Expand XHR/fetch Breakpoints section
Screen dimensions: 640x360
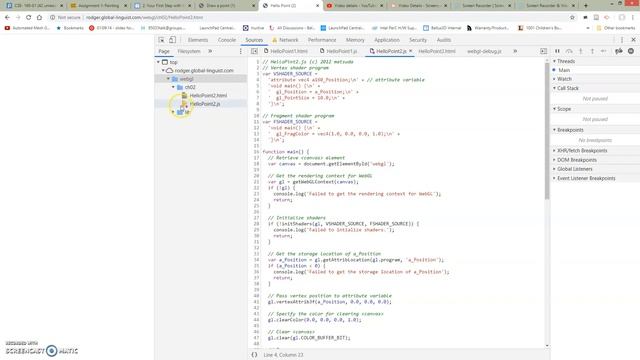(582, 151)
